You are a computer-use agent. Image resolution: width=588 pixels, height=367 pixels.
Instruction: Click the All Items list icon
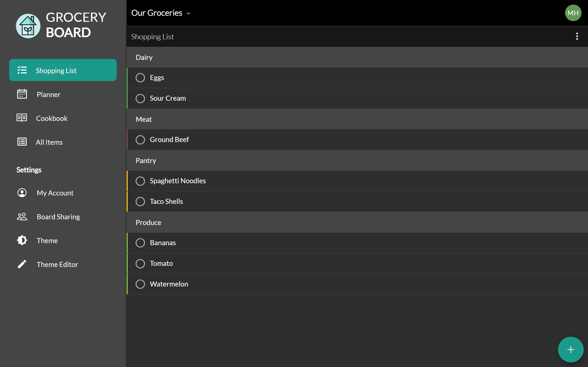22,142
